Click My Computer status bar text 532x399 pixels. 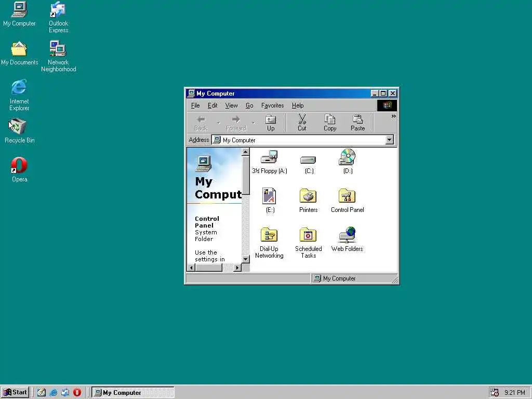(x=339, y=278)
